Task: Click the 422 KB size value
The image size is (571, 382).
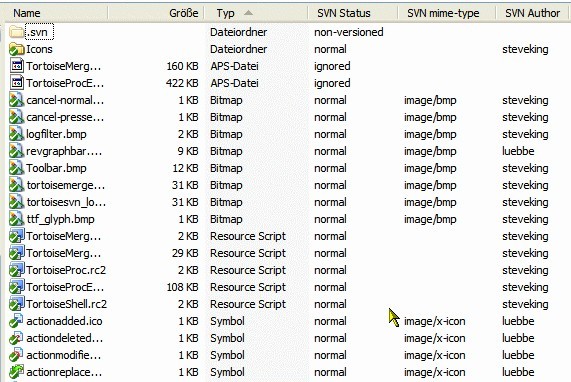Action: [182, 83]
